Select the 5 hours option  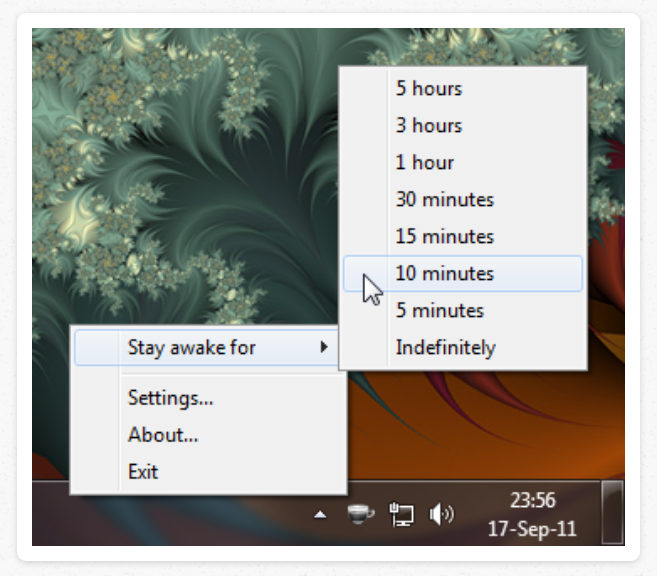point(463,88)
